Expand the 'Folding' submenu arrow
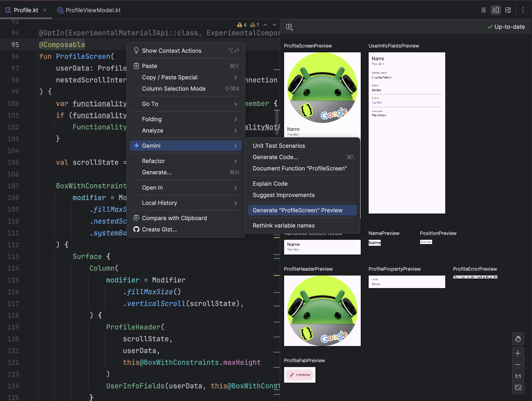Image resolution: width=532 pixels, height=401 pixels. pyautogui.click(x=236, y=119)
